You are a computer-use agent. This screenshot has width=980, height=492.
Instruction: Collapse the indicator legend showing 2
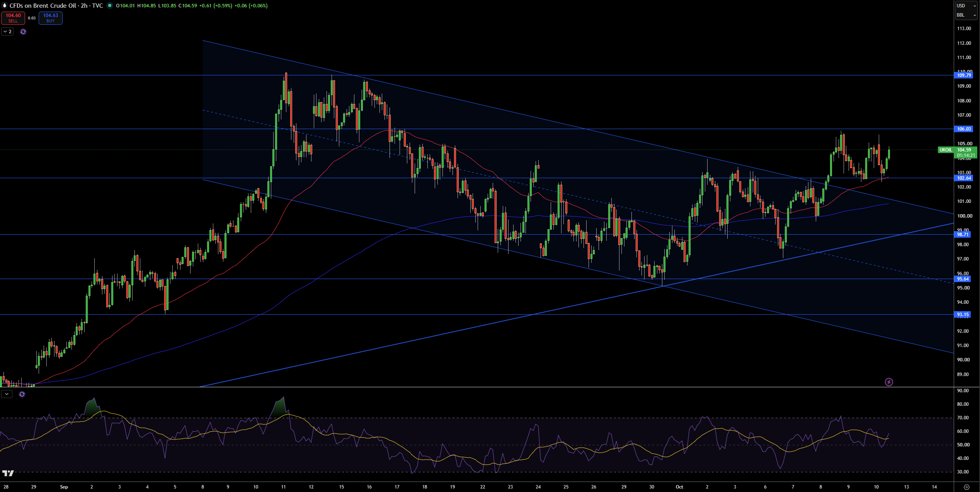pos(7,32)
